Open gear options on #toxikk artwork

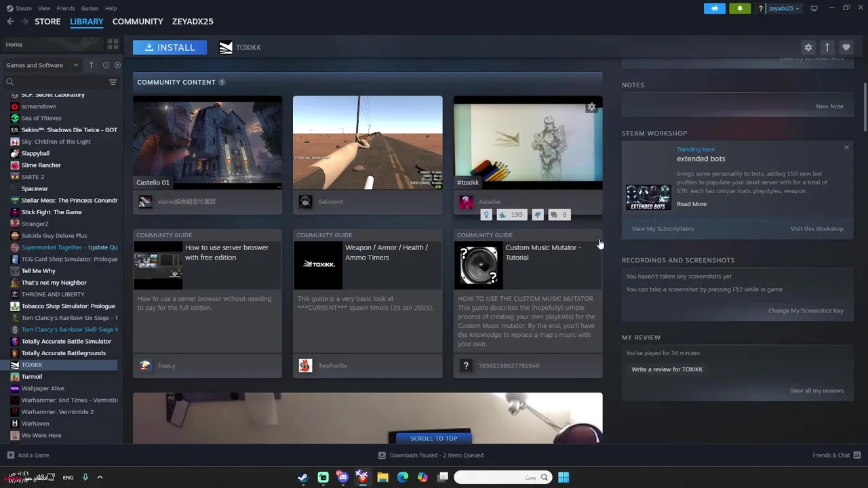pos(591,107)
